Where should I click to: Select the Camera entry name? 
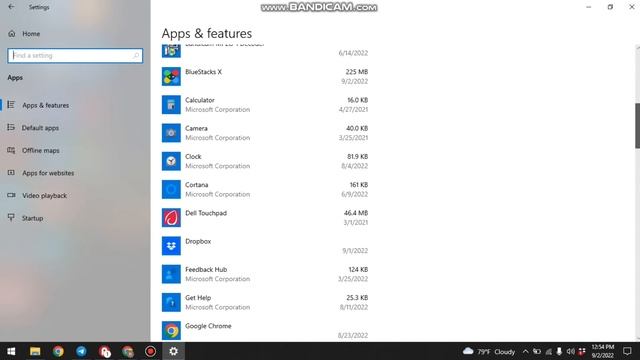[x=196, y=128]
